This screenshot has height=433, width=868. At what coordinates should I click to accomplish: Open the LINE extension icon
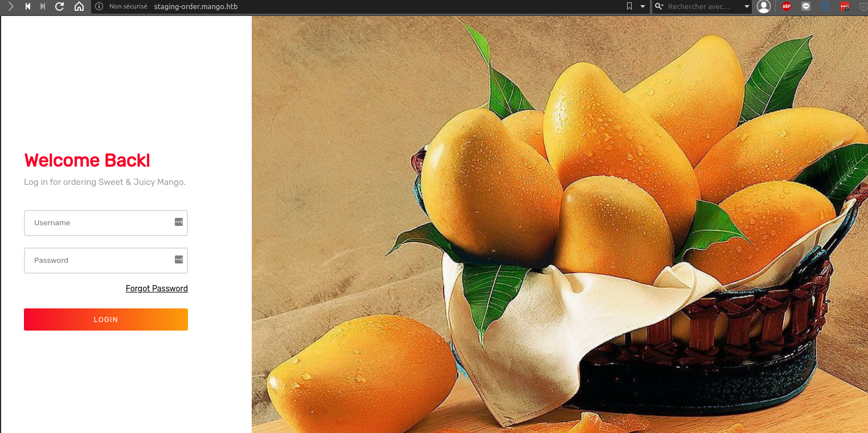click(x=806, y=7)
